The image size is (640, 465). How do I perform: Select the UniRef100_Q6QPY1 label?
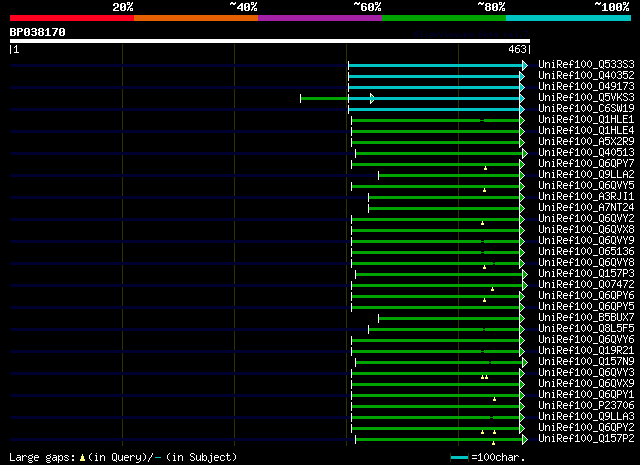click(x=586, y=395)
